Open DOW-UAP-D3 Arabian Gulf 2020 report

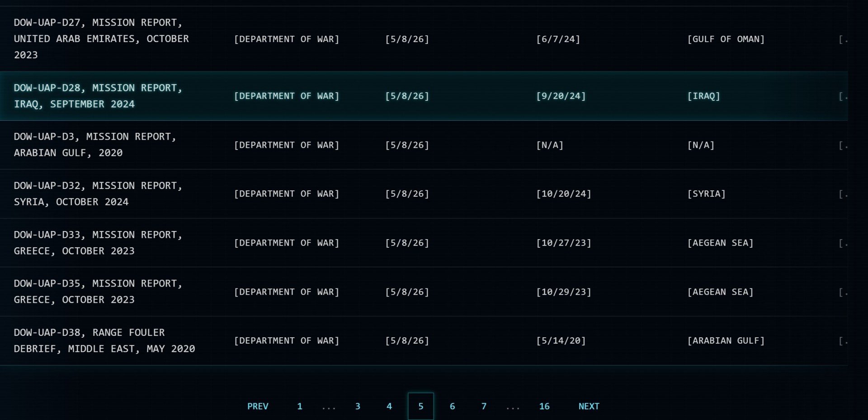pos(95,145)
